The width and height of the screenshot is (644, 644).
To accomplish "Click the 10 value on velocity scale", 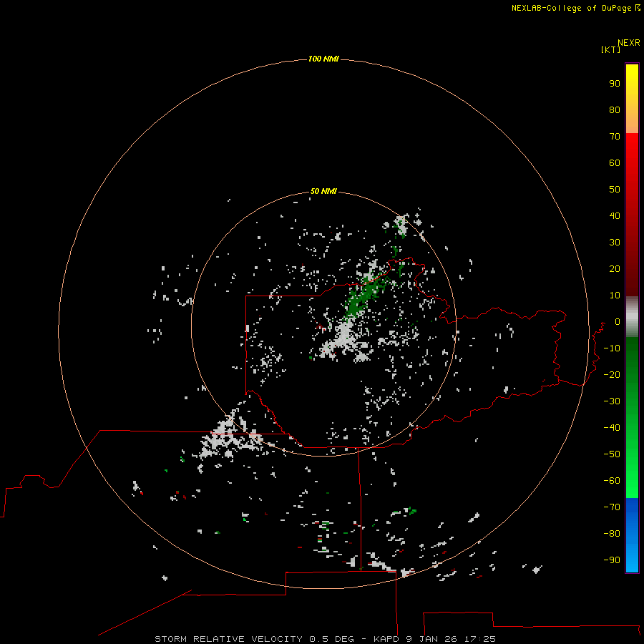I will tap(615, 296).
